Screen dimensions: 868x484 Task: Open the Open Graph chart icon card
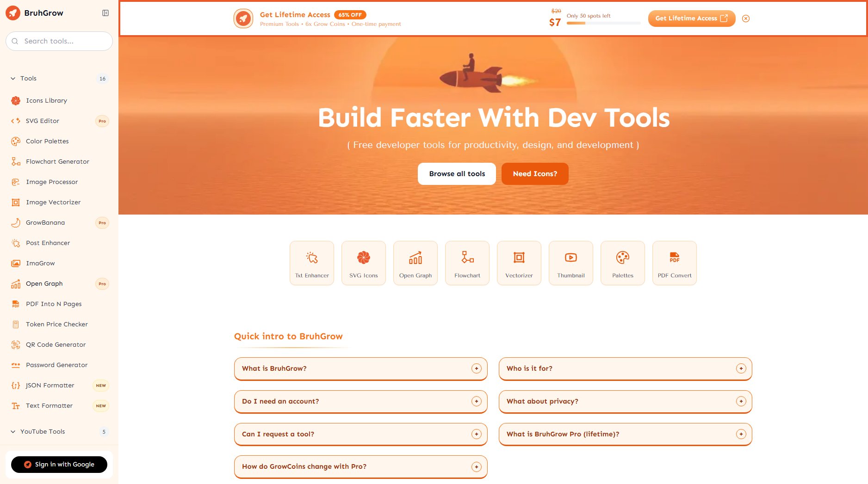pyautogui.click(x=415, y=263)
